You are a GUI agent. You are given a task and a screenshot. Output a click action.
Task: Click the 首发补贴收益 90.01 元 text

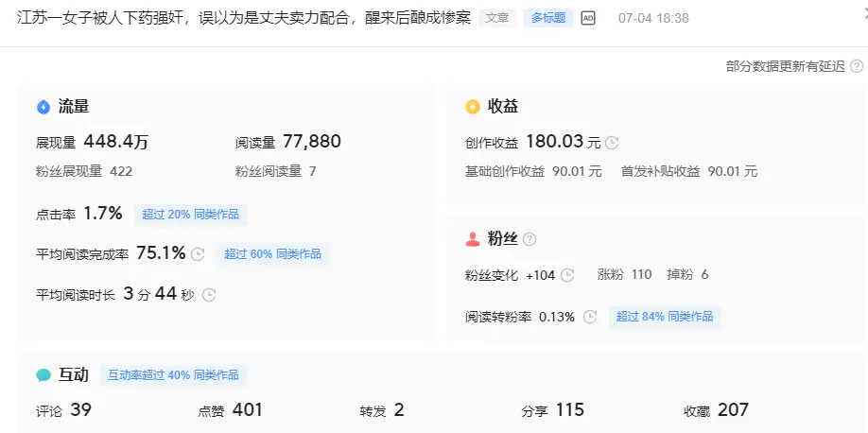(688, 171)
